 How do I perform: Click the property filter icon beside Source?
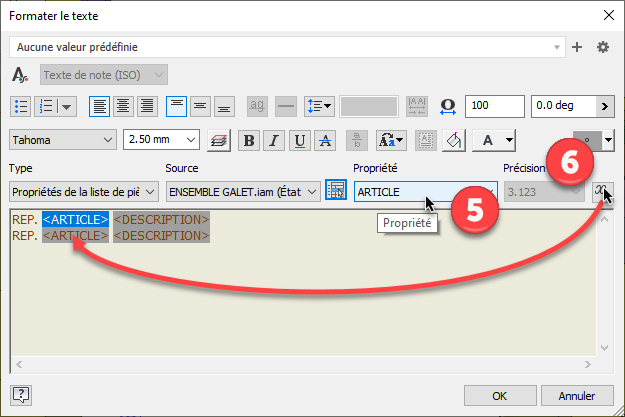click(336, 190)
